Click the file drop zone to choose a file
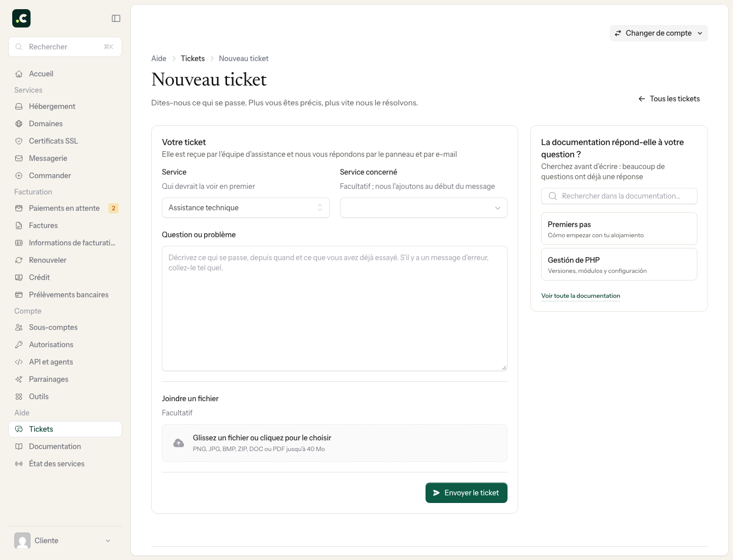This screenshot has width=733, height=560. 334,443
